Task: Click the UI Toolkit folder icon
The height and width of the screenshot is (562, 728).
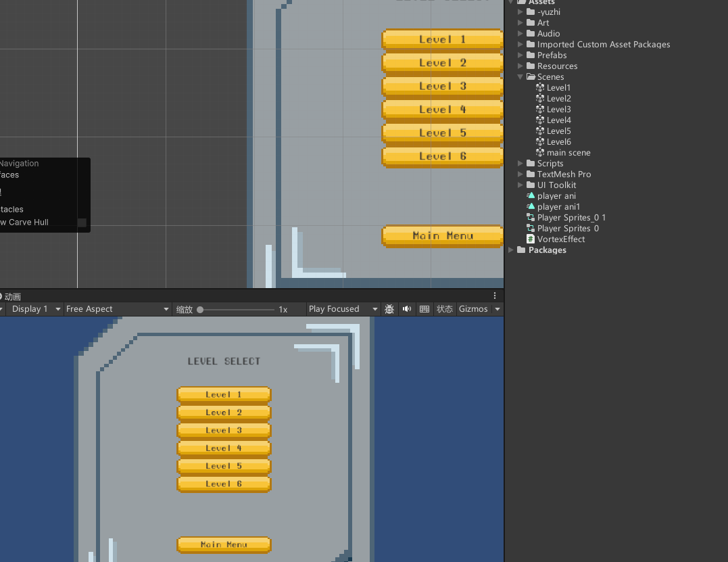Action: pos(531,185)
